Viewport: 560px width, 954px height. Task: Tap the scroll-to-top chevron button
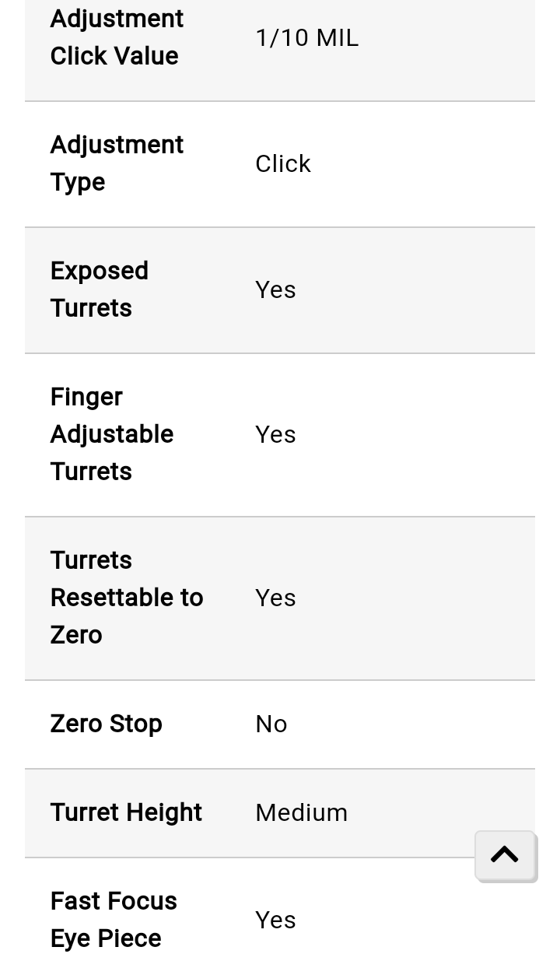(x=505, y=855)
